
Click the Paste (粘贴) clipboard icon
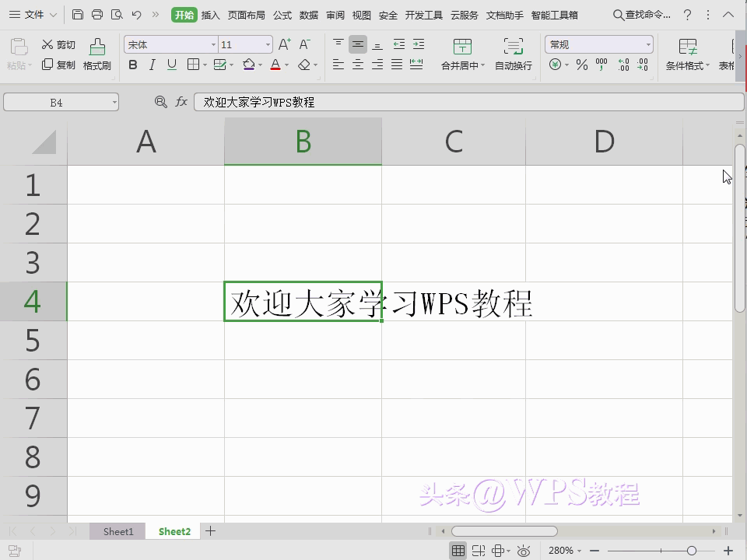coord(19,47)
